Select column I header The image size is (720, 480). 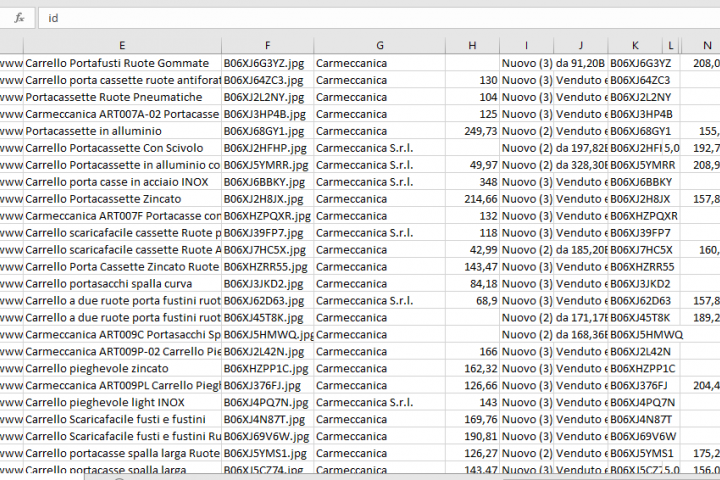click(x=527, y=45)
